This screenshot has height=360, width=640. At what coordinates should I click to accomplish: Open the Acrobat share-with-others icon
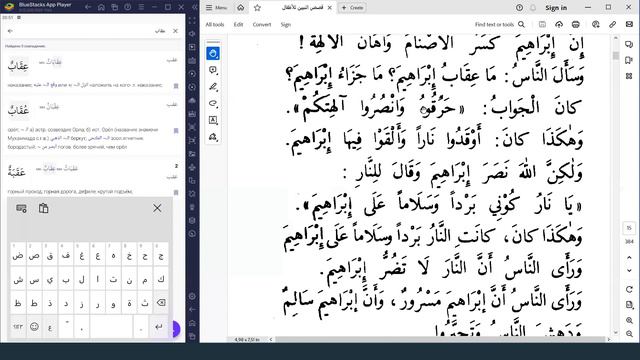coord(596,24)
